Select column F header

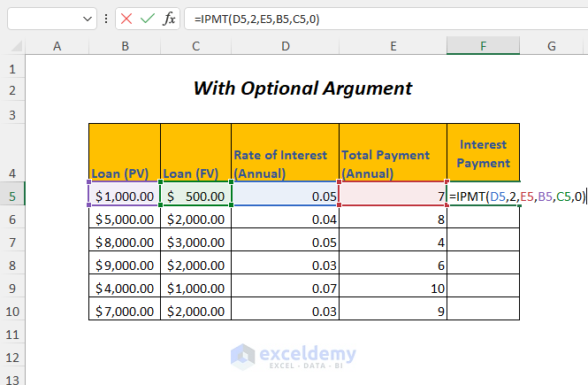[x=483, y=46]
